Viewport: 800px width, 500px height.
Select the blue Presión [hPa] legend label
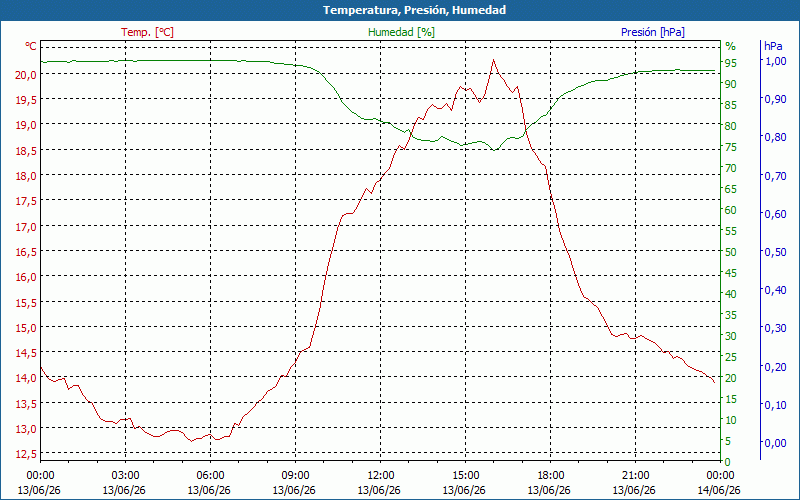(653, 32)
